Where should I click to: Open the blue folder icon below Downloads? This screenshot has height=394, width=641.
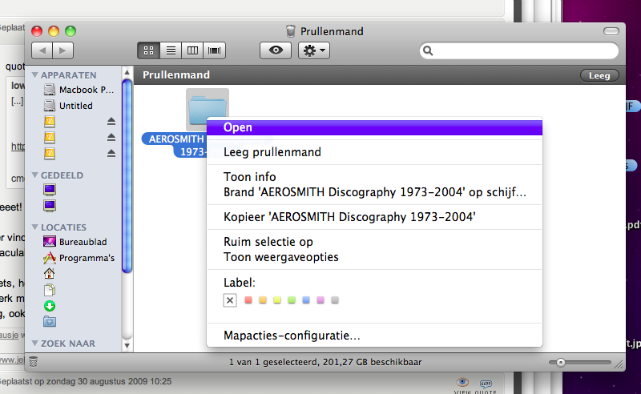(49, 322)
